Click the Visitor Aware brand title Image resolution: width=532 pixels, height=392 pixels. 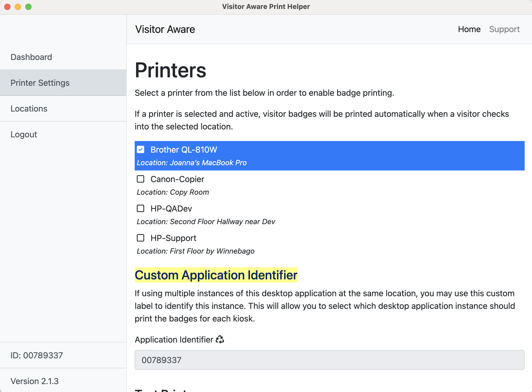[x=165, y=29]
